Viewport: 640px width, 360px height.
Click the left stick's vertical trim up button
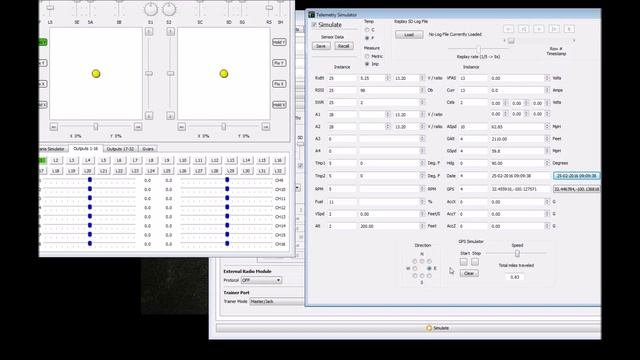tap(149, 31)
